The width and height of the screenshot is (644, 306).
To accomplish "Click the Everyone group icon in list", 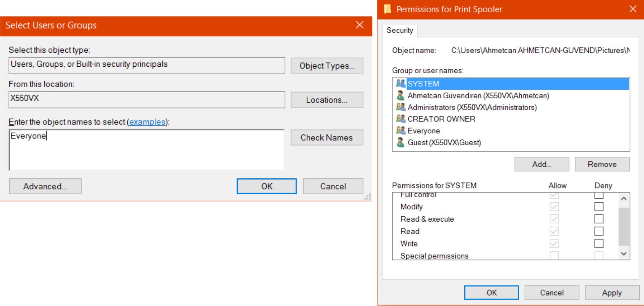I will click(x=400, y=130).
